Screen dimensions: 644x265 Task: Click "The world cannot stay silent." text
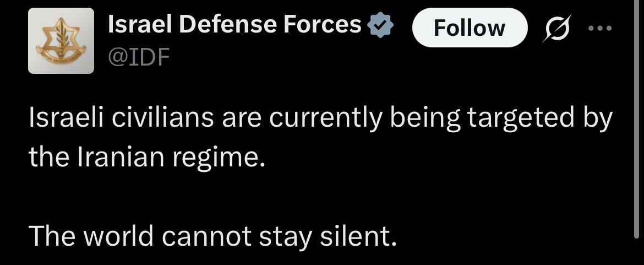tap(212, 236)
